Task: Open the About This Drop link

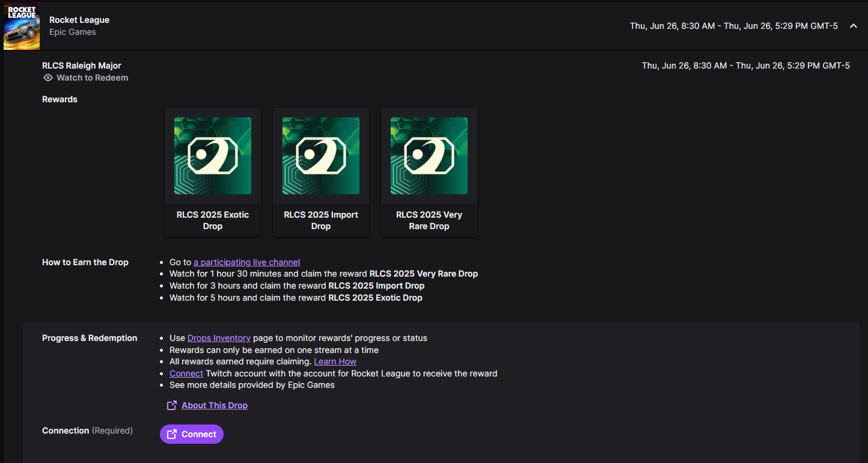Action: [215, 405]
